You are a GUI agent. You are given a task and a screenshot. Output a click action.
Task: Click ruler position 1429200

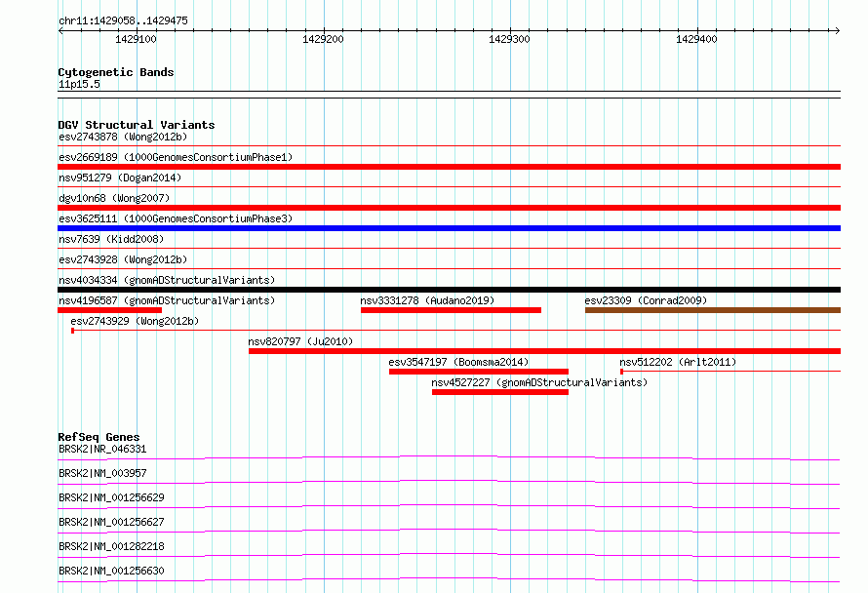click(323, 39)
